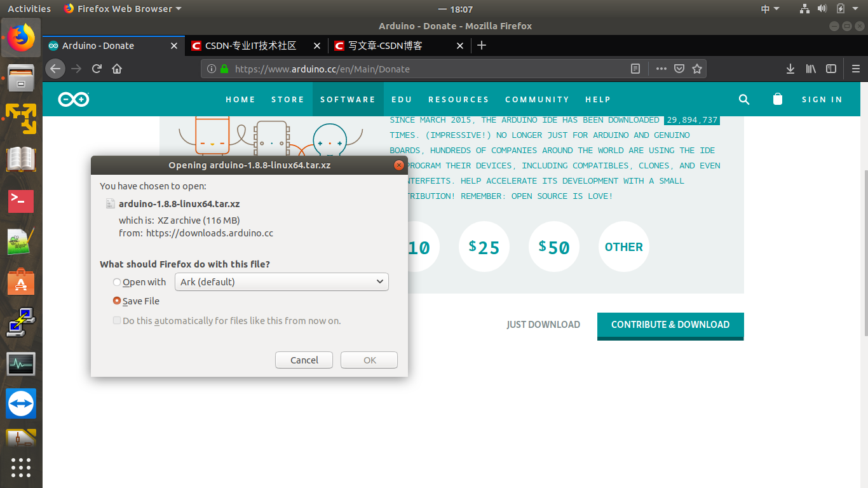Open the Firefox Web Browser app menu in top bar
Viewport: 868px width, 488px height.
(x=123, y=9)
